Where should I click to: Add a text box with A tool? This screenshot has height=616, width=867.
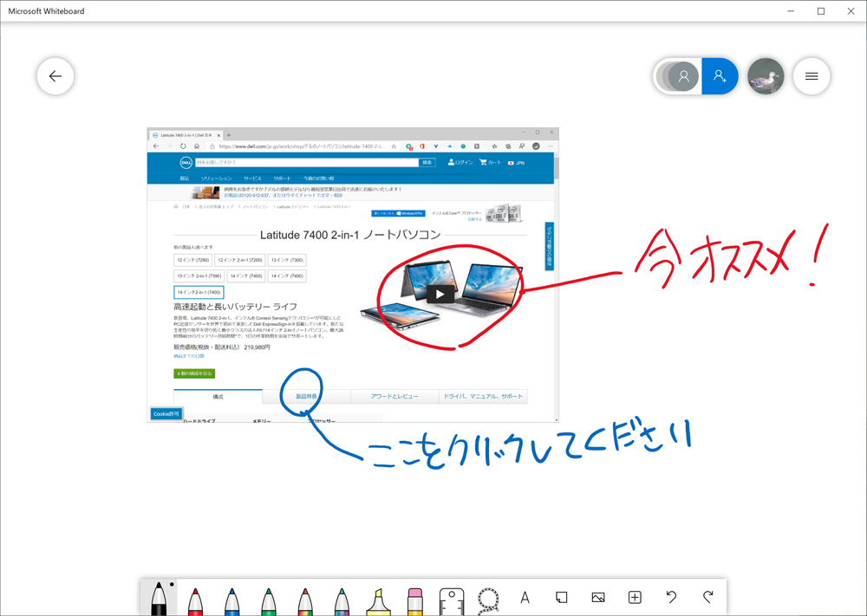(x=525, y=597)
